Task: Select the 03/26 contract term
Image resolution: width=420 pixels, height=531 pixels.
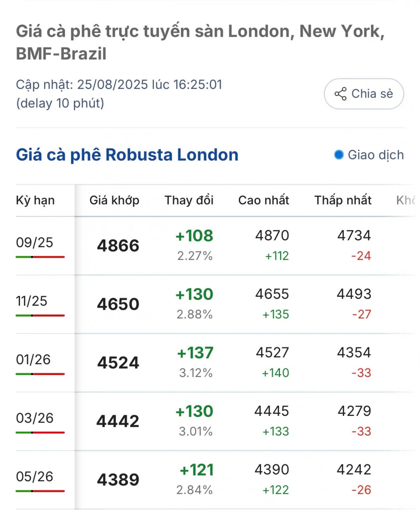Action: tap(35, 418)
